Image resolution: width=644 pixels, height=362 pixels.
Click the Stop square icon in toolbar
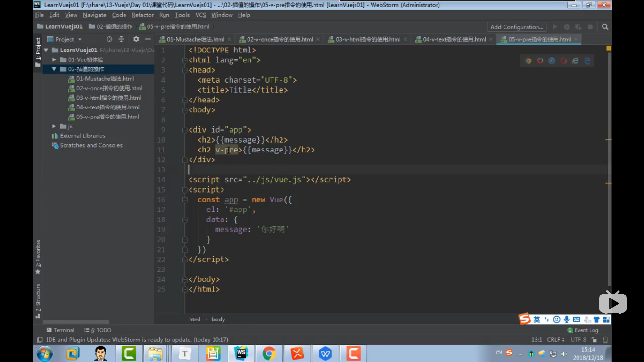coord(590,27)
